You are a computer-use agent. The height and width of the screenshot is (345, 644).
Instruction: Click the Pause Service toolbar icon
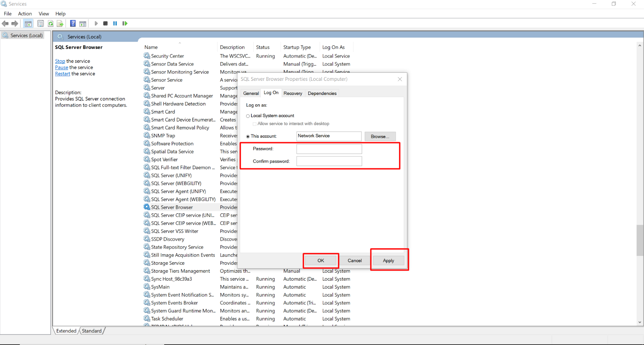pyautogui.click(x=115, y=23)
